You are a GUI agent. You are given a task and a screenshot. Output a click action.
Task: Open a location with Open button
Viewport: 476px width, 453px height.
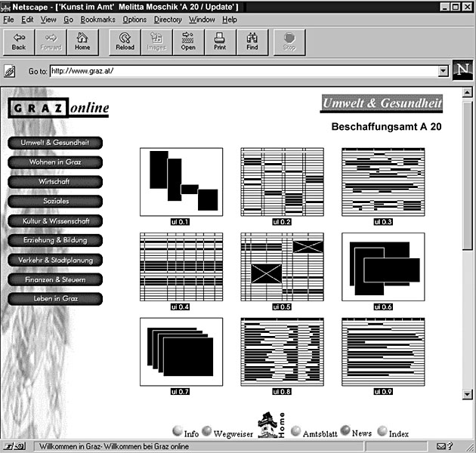point(188,42)
